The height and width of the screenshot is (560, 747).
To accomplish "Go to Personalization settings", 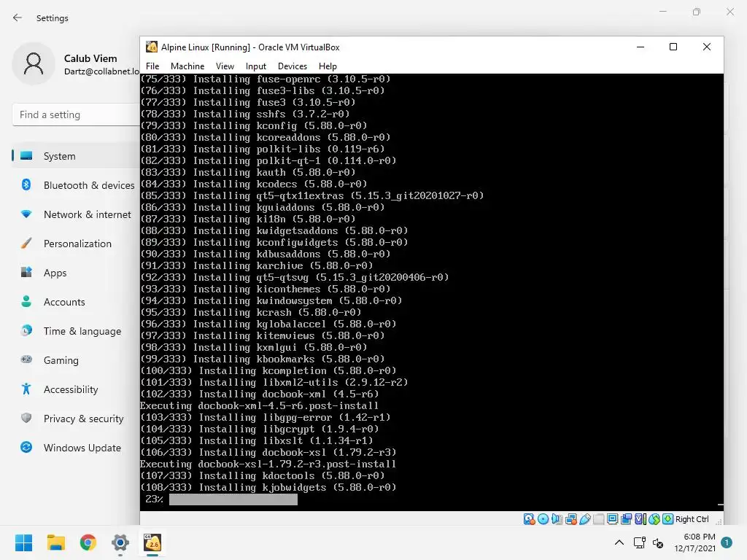I will click(x=76, y=243).
